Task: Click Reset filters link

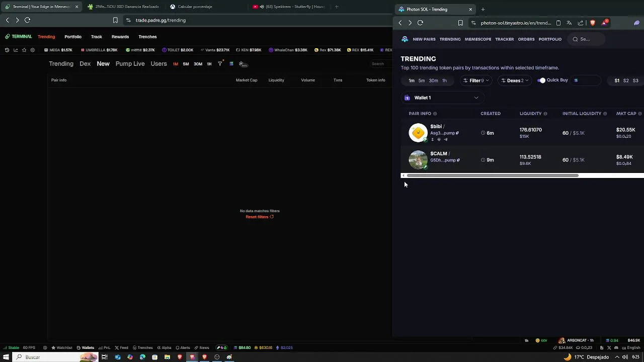Action: 260,217
